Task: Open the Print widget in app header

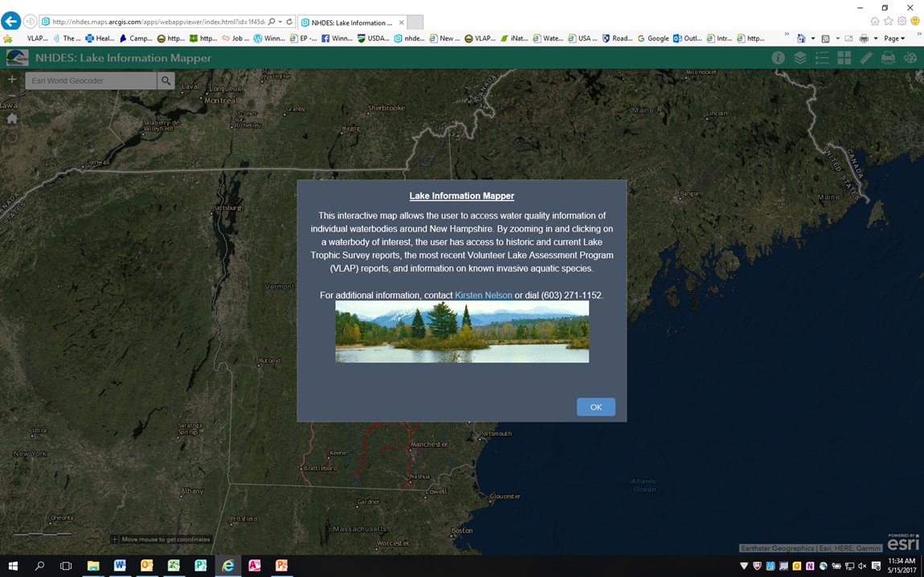Action: pos(888,58)
